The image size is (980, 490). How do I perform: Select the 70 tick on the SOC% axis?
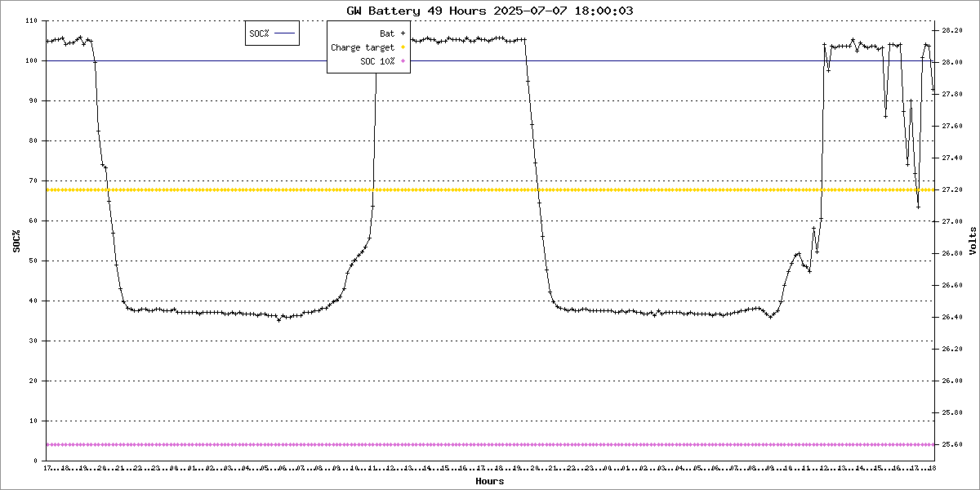[x=34, y=180]
